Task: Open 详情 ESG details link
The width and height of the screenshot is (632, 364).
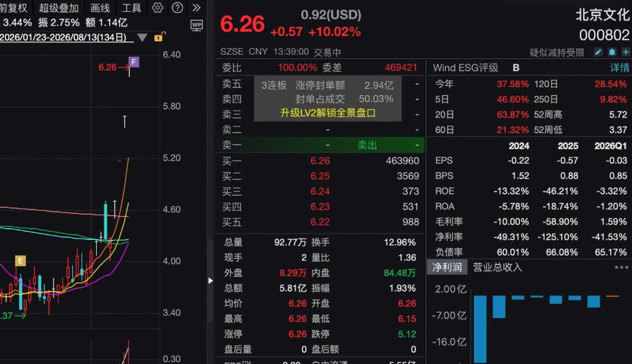Action: pyautogui.click(x=620, y=68)
